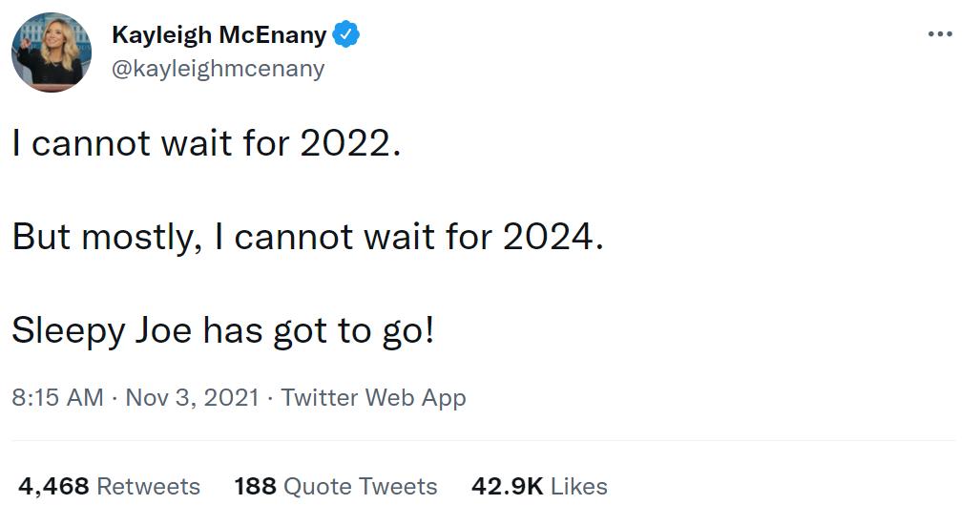Click Kayleigh McEnany's profile avatar photo
This screenshot has width=980, height=526.
(x=52, y=53)
